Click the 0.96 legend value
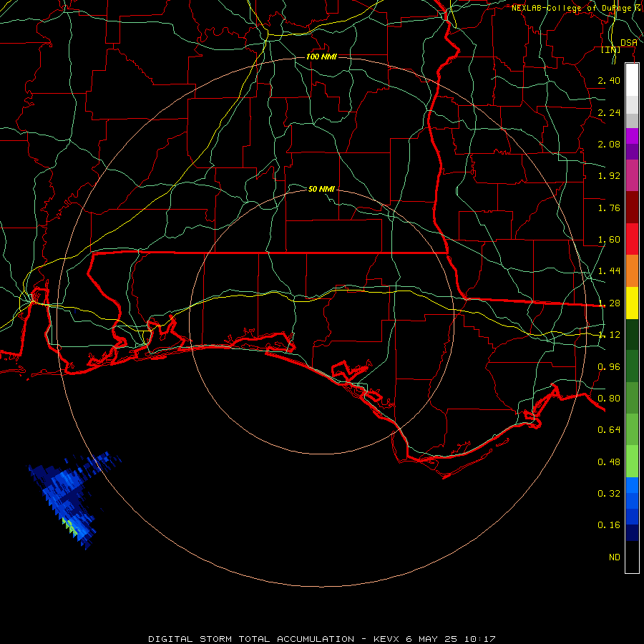The image size is (644, 644). click(x=609, y=367)
